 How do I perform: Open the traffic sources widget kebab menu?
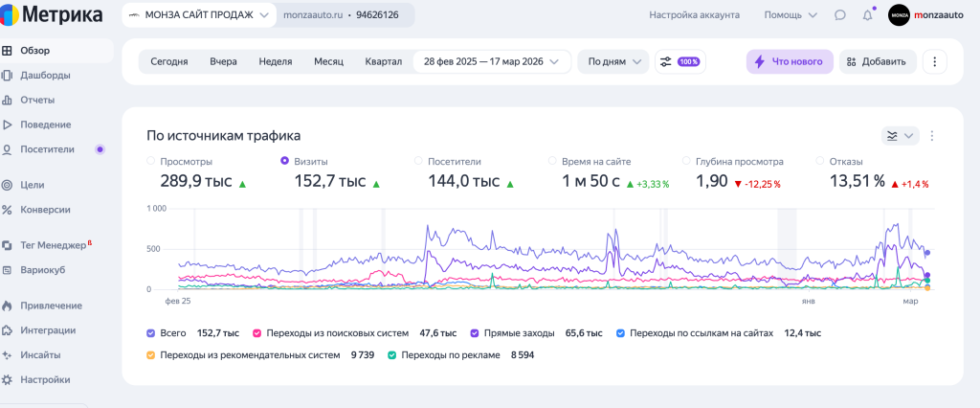point(932,136)
